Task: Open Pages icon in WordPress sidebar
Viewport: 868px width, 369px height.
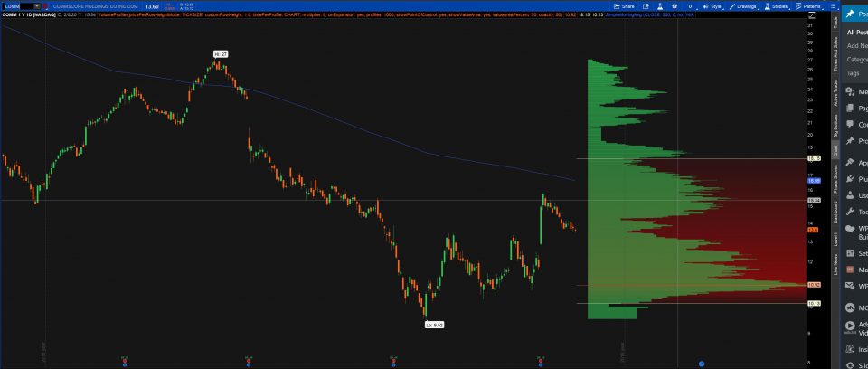Action: (x=849, y=108)
